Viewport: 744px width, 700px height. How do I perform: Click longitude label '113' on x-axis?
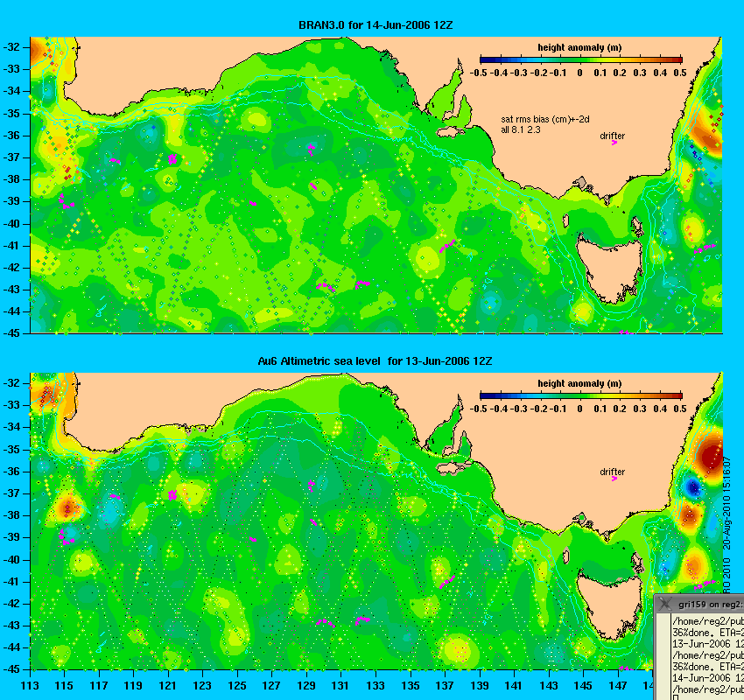pyautogui.click(x=30, y=686)
